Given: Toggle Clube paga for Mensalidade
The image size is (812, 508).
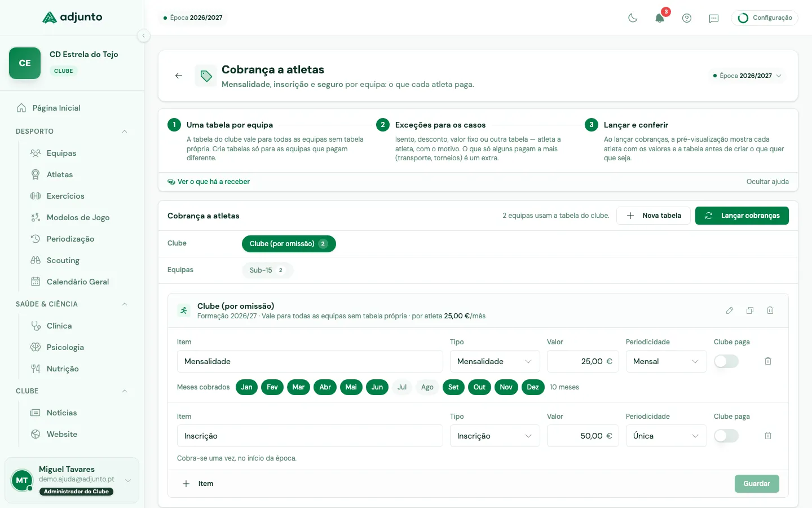Looking at the screenshot, I should (x=726, y=361).
